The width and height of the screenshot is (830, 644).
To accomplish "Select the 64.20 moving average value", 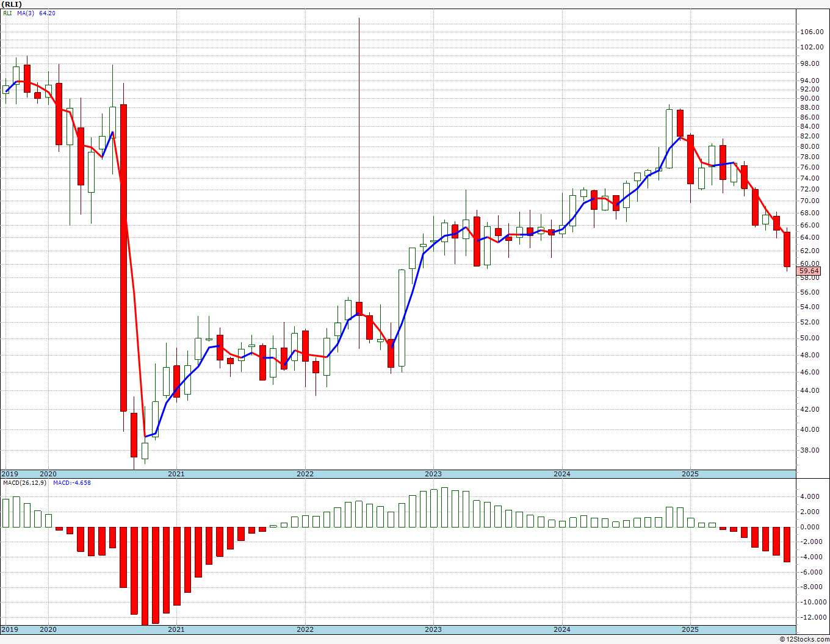I will click(x=47, y=13).
